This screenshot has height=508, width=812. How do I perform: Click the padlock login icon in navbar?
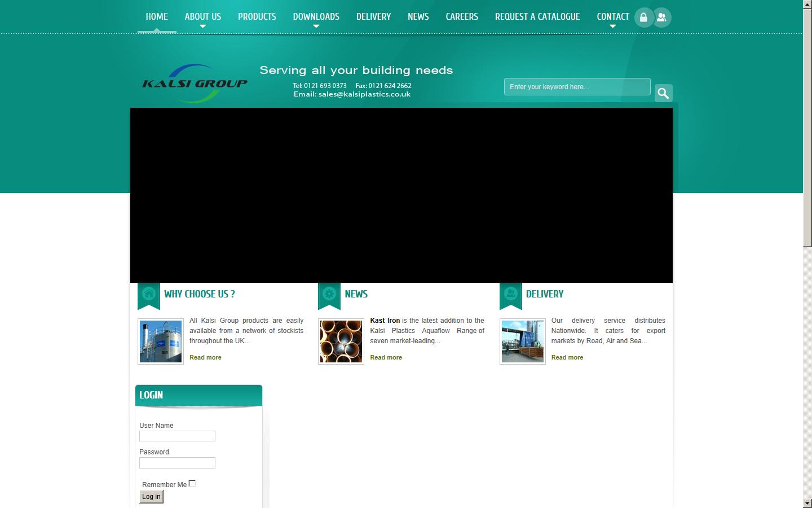pos(643,17)
